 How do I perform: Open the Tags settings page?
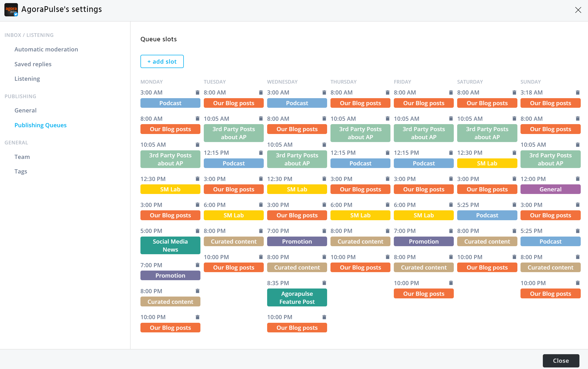(21, 171)
